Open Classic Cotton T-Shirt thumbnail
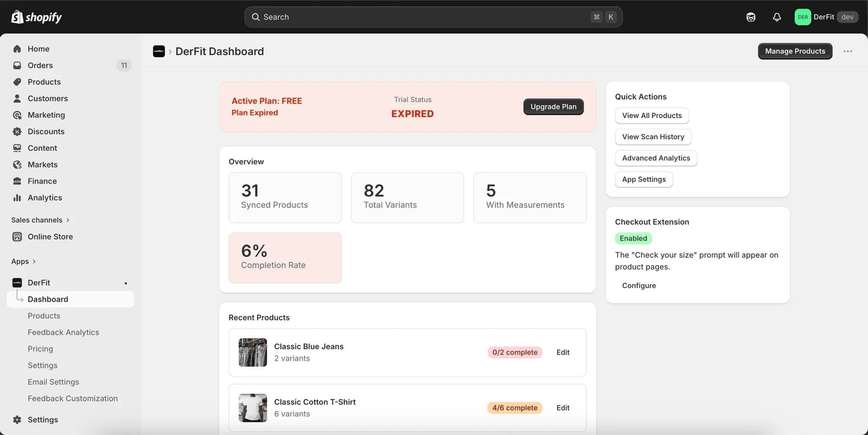The height and width of the screenshot is (435, 868). point(253,408)
